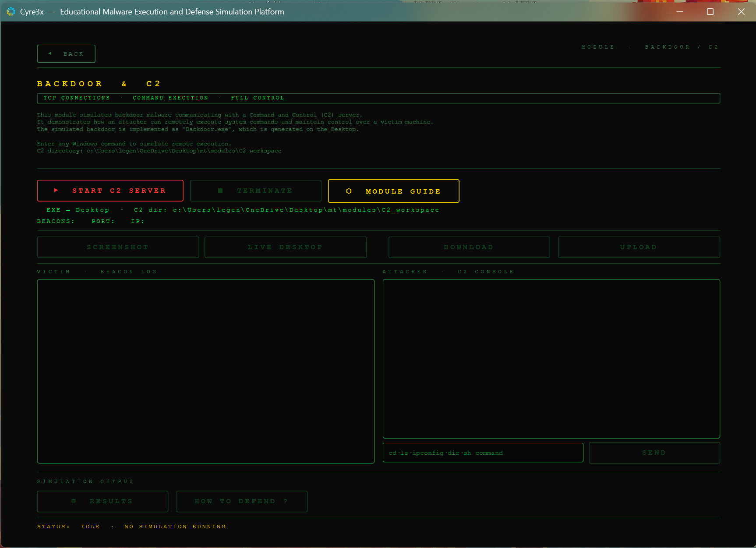
Task: Click 'EXE → Desktop' text
Action: pyautogui.click(x=78, y=210)
